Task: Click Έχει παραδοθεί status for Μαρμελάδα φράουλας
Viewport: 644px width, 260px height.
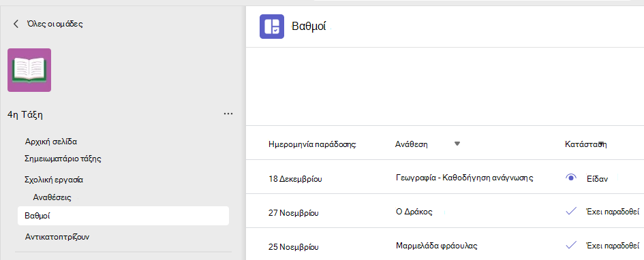Action: coord(613,246)
